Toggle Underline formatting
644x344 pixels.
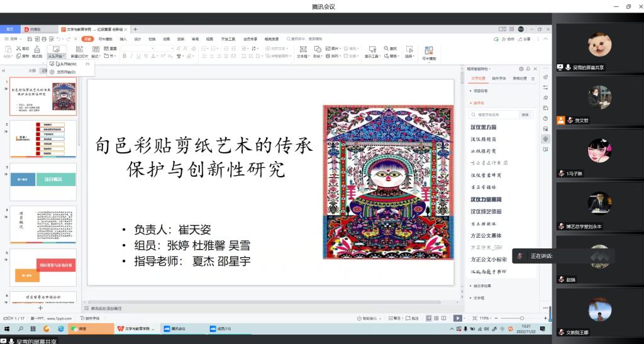pos(138,56)
